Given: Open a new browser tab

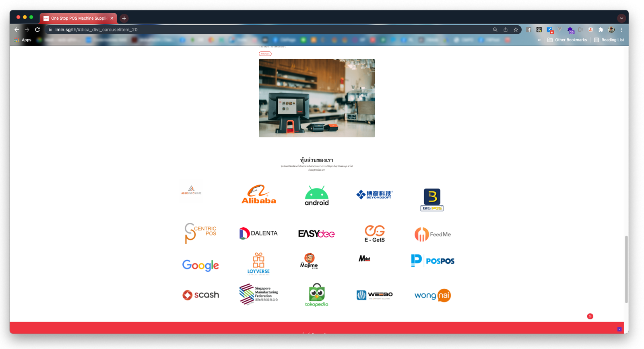Looking at the screenshot, I should tap(124, 18).
